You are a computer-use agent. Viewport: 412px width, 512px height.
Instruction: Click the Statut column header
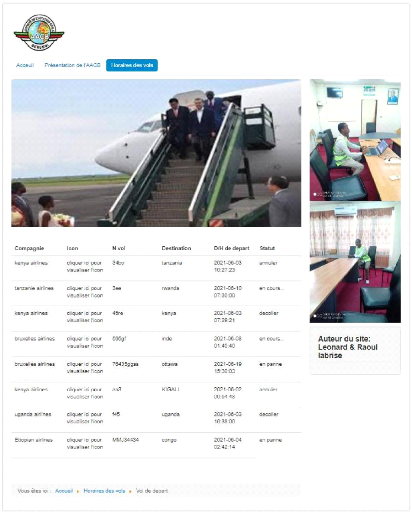267,248
